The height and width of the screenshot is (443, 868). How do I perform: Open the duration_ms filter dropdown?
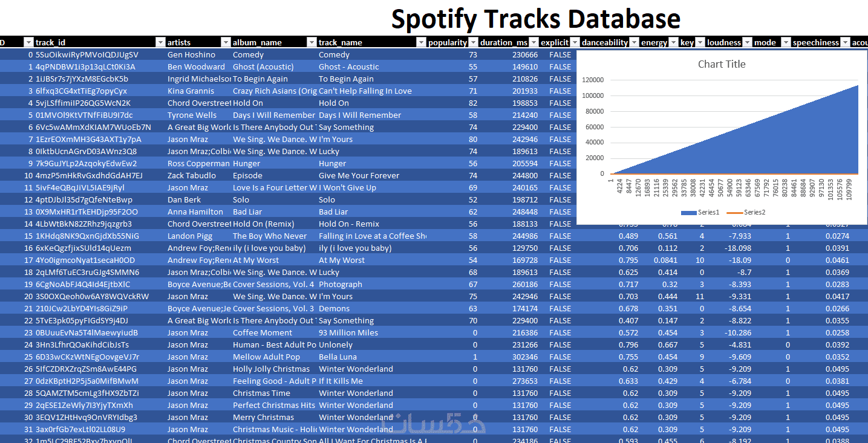click(534, 42)
